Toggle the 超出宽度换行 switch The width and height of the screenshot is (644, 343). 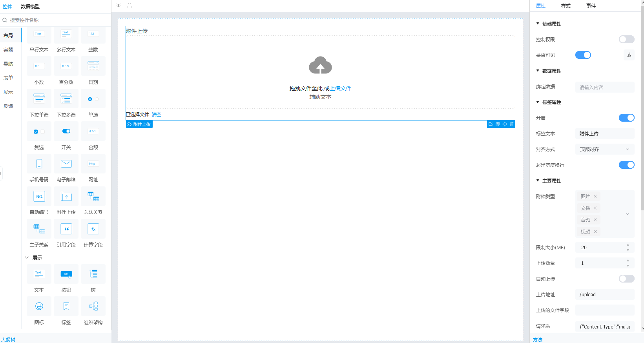[x=626, y=165]
